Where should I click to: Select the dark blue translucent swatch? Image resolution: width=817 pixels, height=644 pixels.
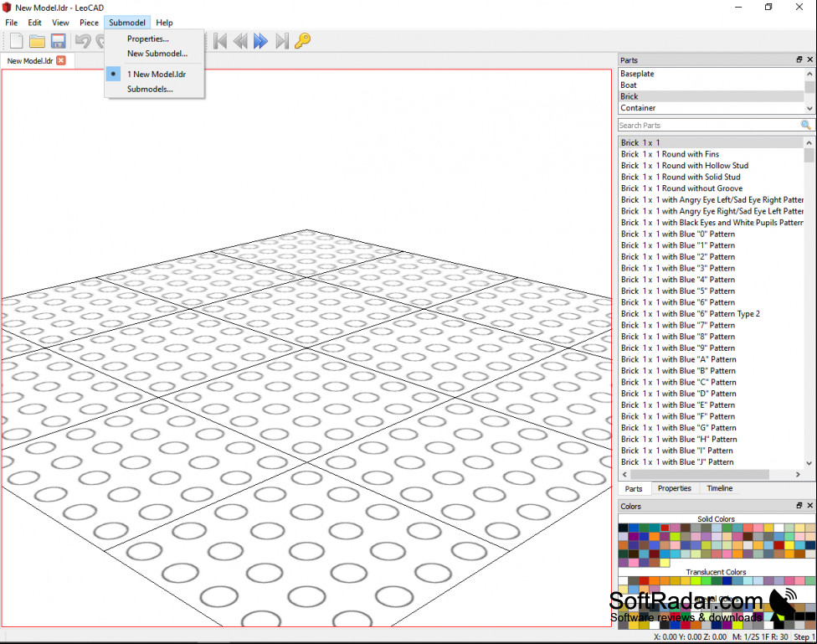(727, 581)
